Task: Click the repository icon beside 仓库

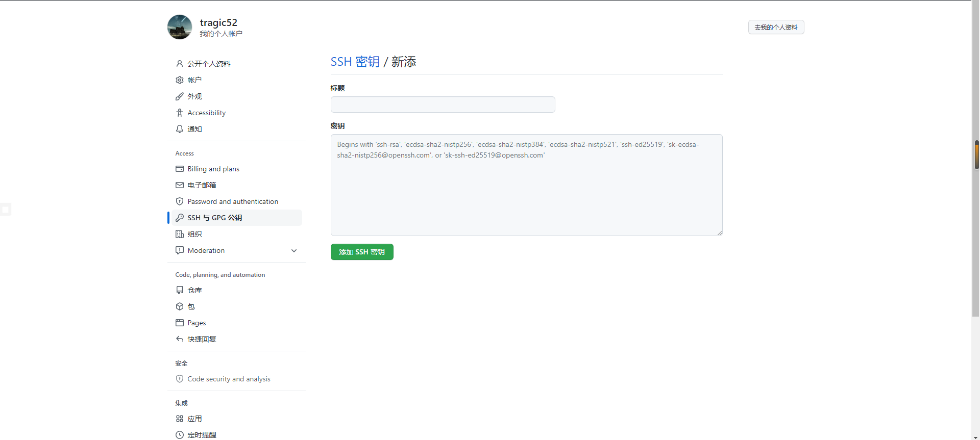Action: (x=180, y=290)
